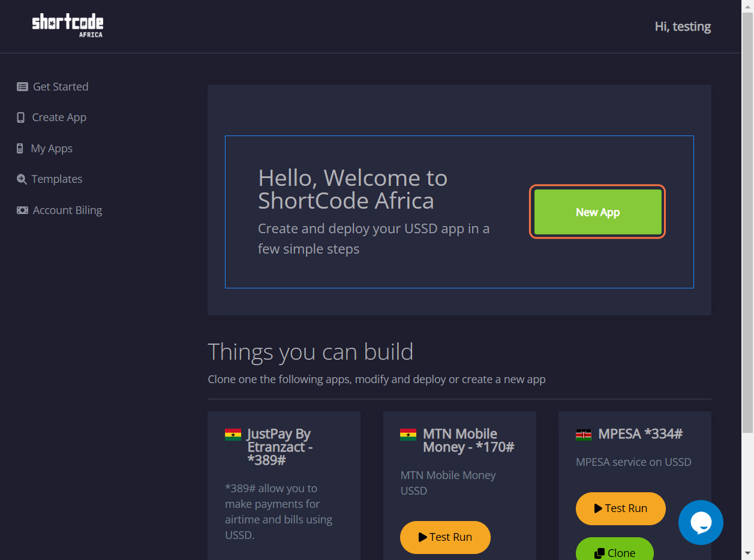Click the Shortcode Africa logo
The image size is (754, 560).
[x=68, y=26]
